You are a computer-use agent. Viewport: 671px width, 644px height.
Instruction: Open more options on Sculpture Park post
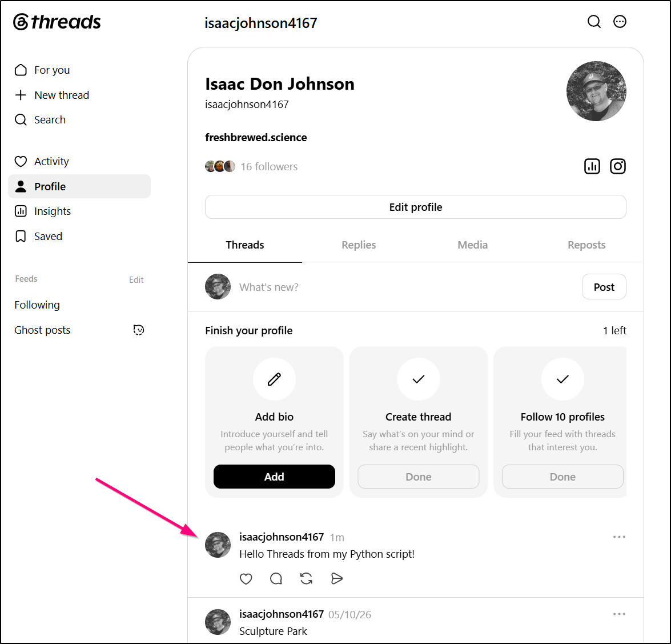(x=619, y=614)
